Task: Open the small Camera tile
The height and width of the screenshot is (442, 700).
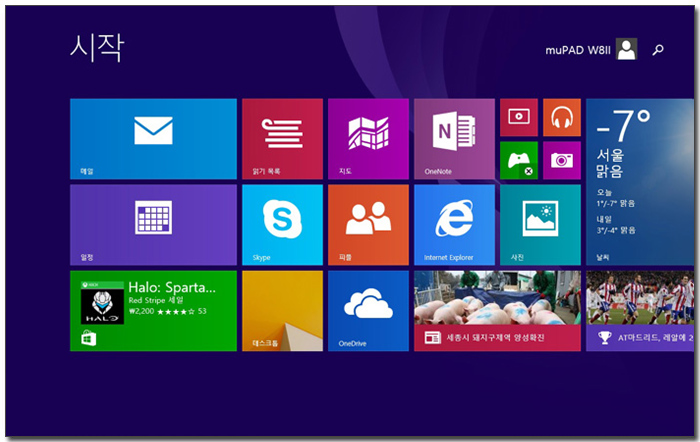Action: point(562,160)
